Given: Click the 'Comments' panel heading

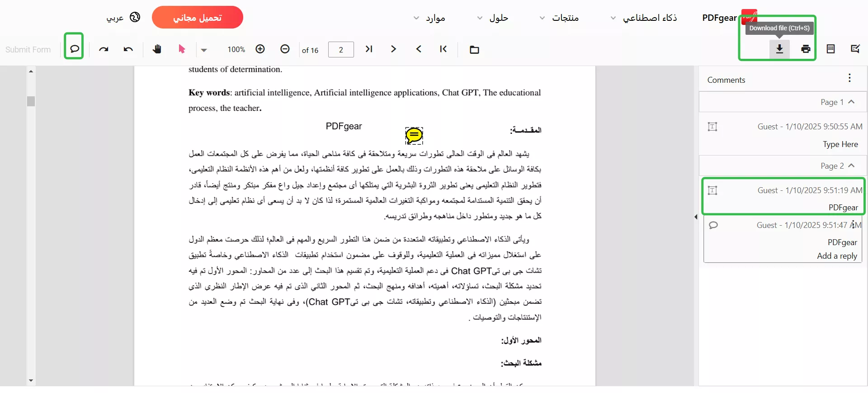Looking at the screenshot, I should coord(726,80).
